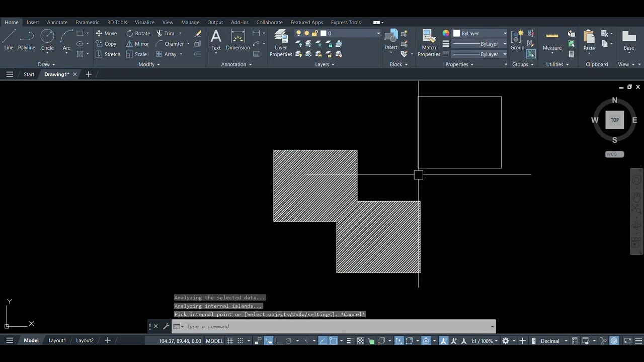Click the Erase tool icon
The width and height of the screenshot is (644, 362).
tap(198, 33)
